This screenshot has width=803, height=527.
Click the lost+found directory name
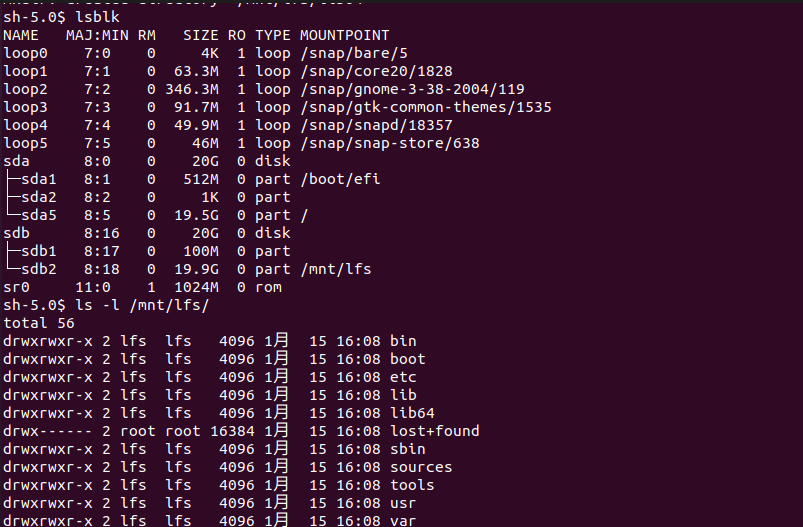[435, 431]
